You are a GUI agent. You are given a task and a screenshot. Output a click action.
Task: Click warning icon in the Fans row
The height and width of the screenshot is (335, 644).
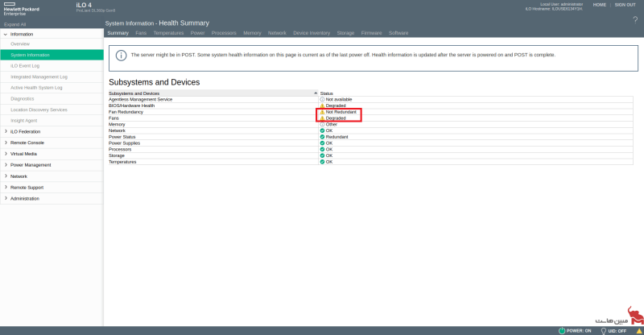point(322,118)
